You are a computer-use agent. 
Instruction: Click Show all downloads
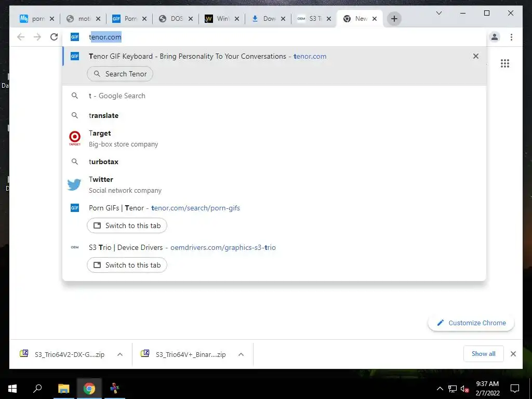[x=484, y=354]
